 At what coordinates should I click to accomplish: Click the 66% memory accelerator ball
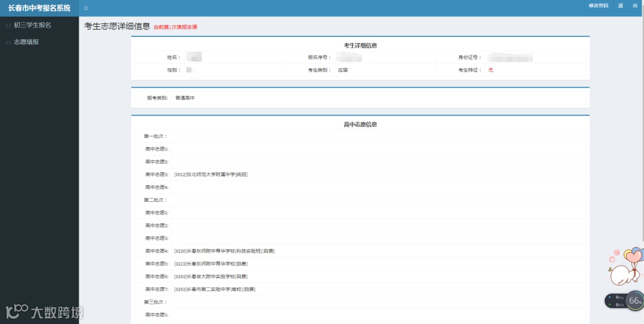pos(634,301)
